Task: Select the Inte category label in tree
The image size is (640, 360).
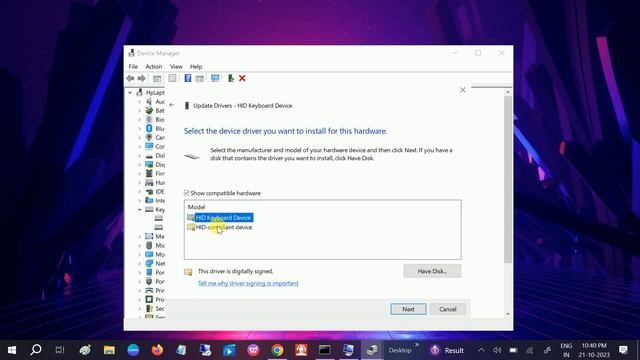Action: coord(160,200)
